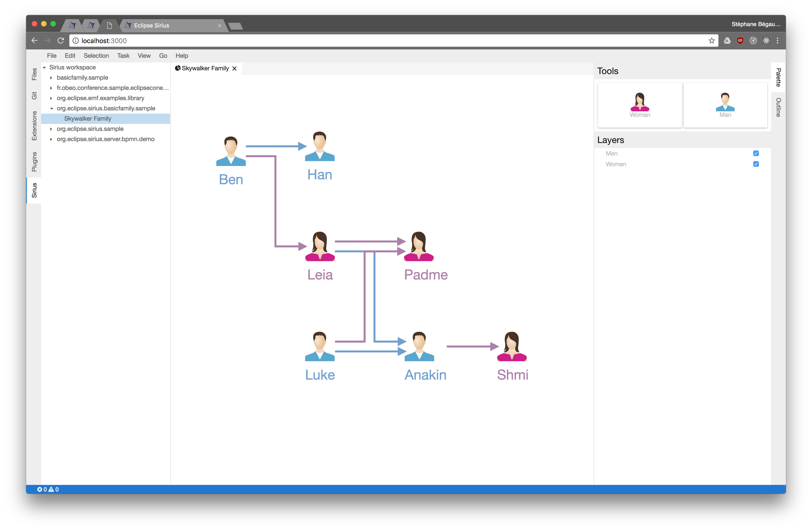Select the Anakin man node
This screenshot has width=812, height=531.
(x=419, y=346)
